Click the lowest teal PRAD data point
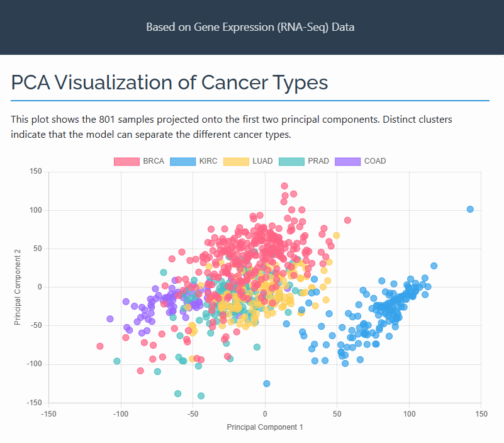 pyautogui.click(x=201, y=396)
